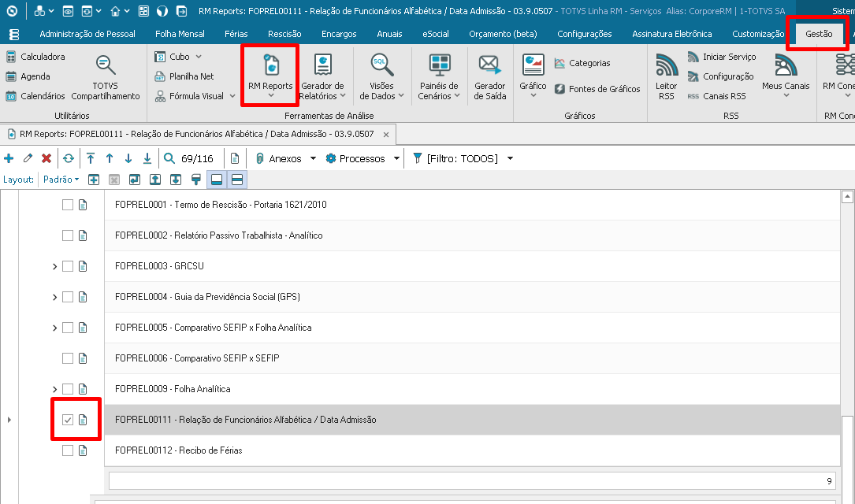Check the FOPREL0001 row checkbox
855x504 pixels.
pos(68,205)
